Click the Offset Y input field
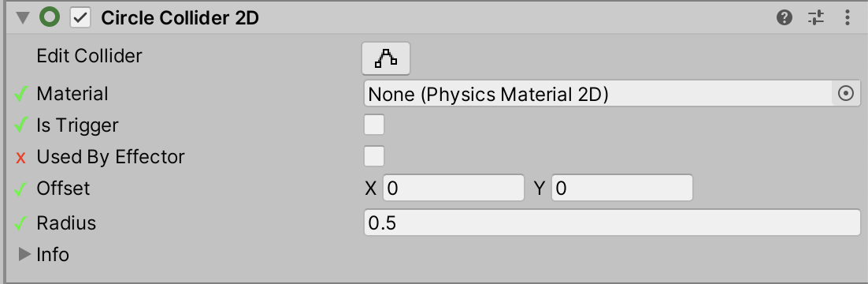Viewport: 868px width, 284px height. tap(622, 188)
